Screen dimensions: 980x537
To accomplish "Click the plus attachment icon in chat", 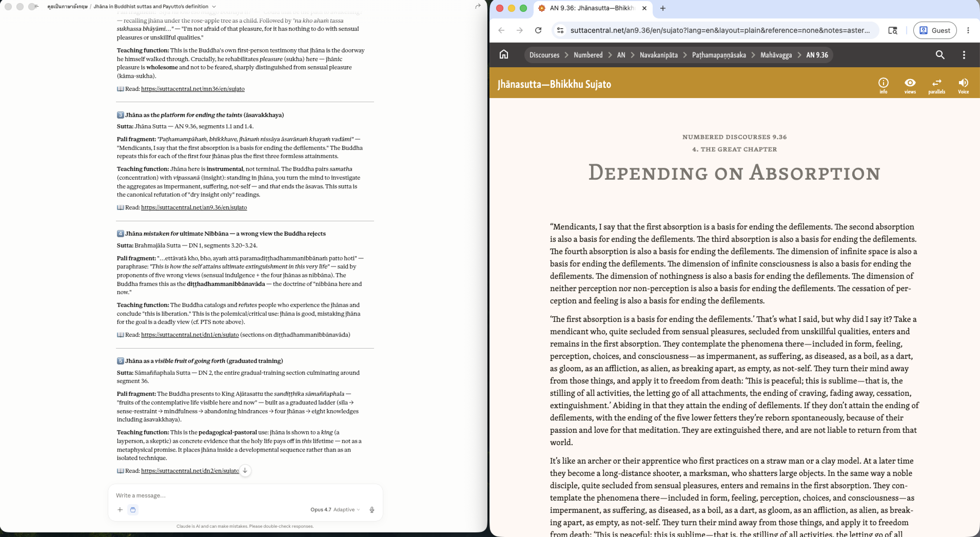I will click(x=120, y=510).
